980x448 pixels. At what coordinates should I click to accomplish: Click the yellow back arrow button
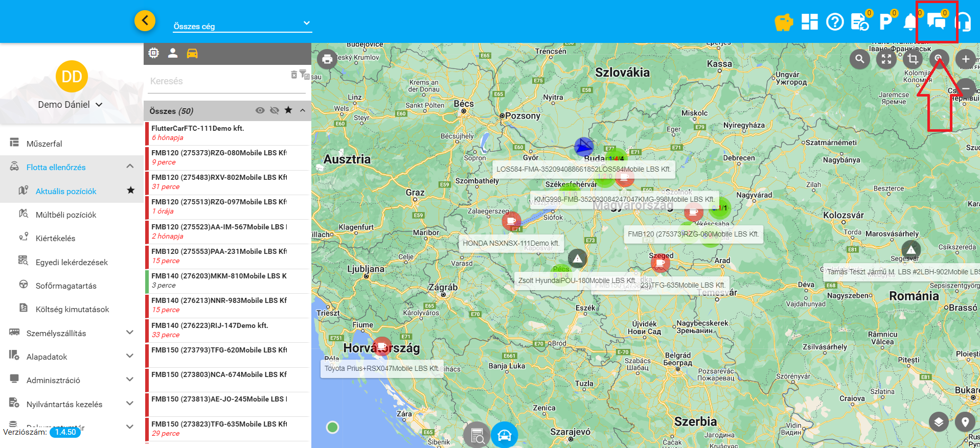145,21
